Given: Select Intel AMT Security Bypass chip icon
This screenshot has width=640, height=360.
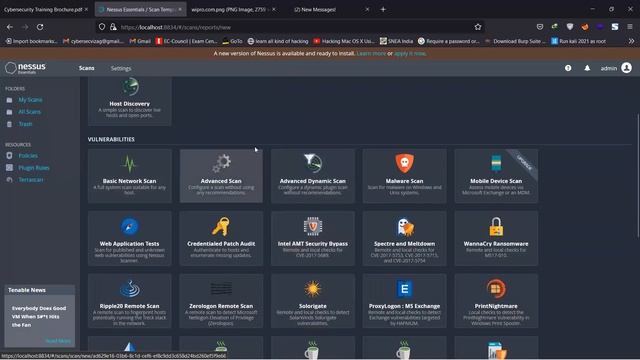Looking at the screenshot, I should pyautogui.click(x=313, y=226).
